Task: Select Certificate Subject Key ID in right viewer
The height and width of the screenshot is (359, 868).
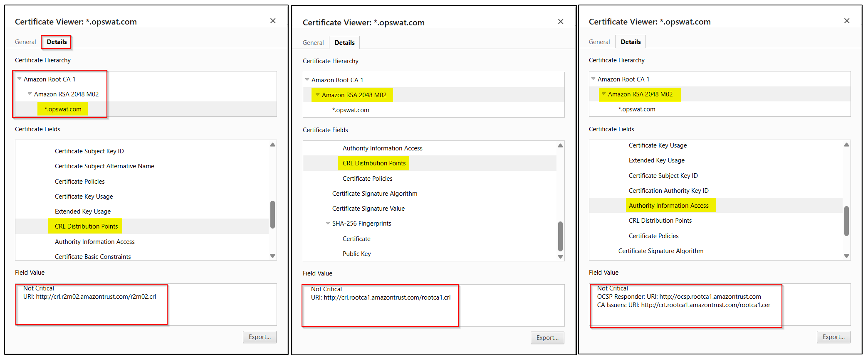Action: coord(663,176)
